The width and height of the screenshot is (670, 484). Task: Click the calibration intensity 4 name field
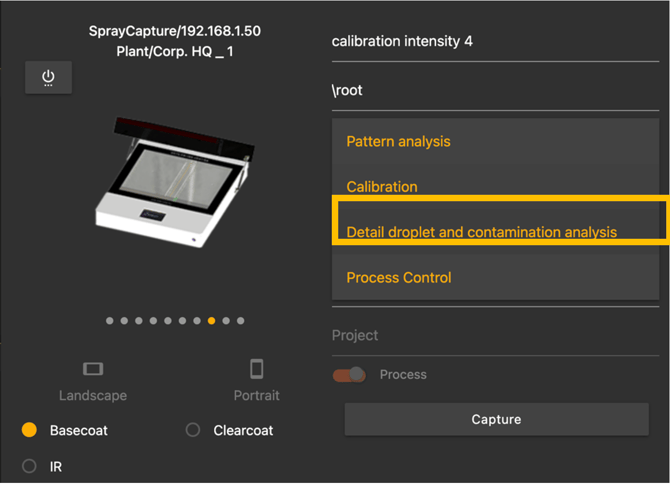495,41
